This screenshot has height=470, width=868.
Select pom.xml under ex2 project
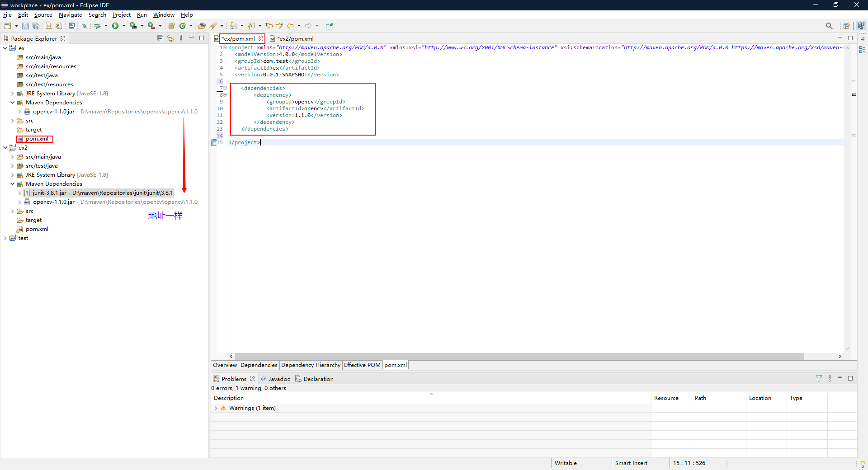pyautogui.click(x=33, y=229)
